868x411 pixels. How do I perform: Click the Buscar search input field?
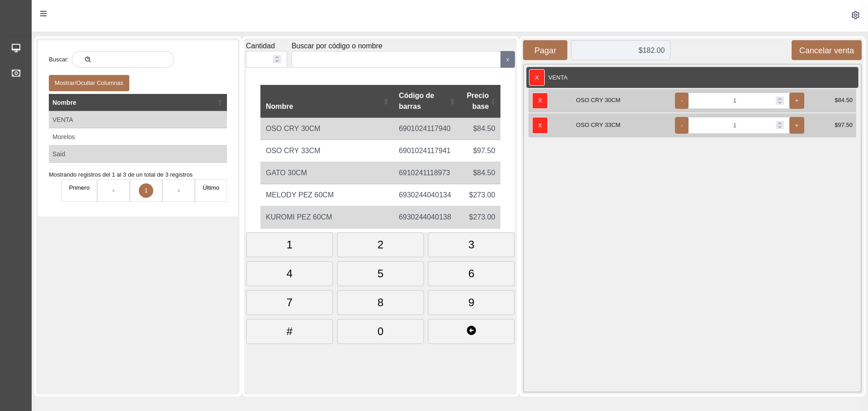129,60
